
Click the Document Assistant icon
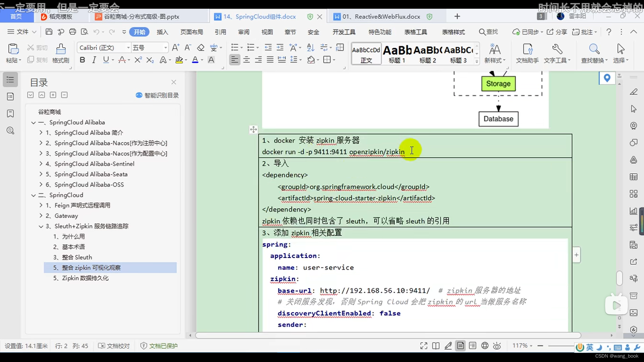point(527,49)
